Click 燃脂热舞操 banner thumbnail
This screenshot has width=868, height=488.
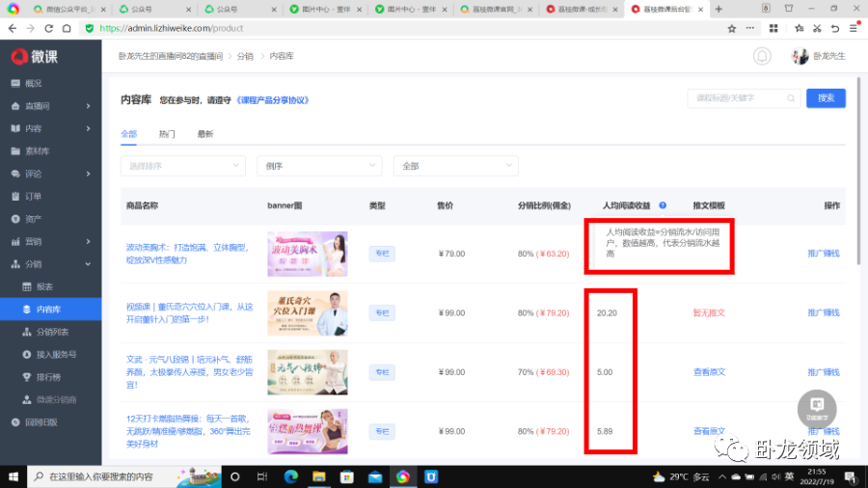click(308, 431)
